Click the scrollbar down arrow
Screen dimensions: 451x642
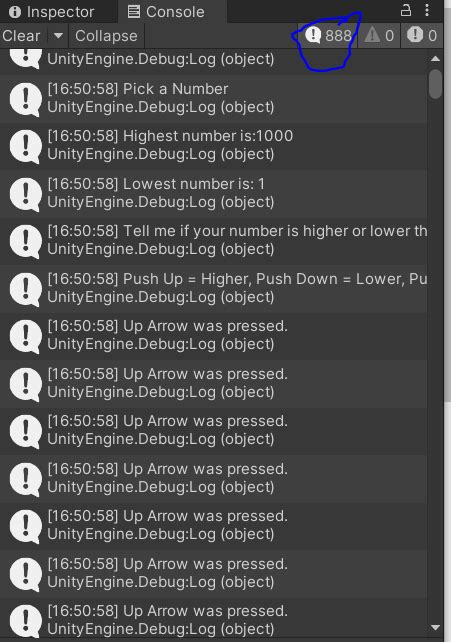(435, 627)
